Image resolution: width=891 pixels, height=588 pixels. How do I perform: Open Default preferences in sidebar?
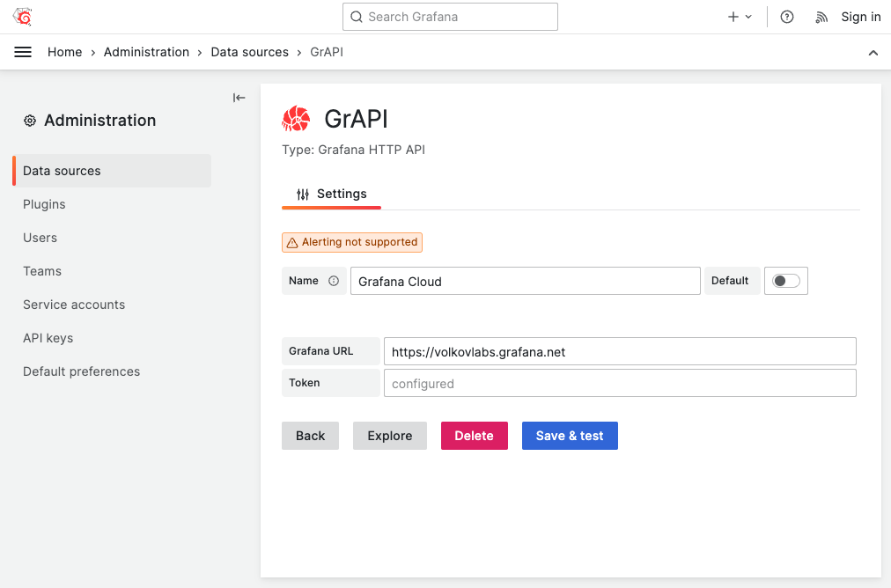pos(81,371)
